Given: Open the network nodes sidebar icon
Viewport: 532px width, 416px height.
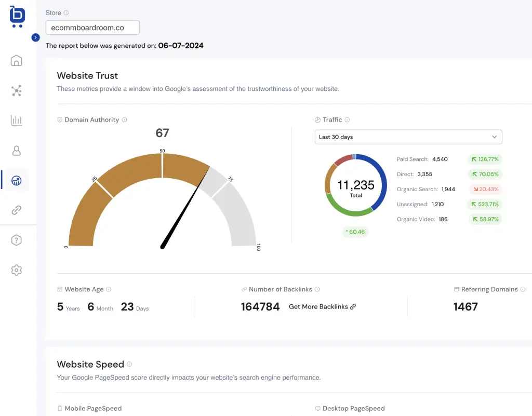Looking at the screenshot, I should (16, 90).
